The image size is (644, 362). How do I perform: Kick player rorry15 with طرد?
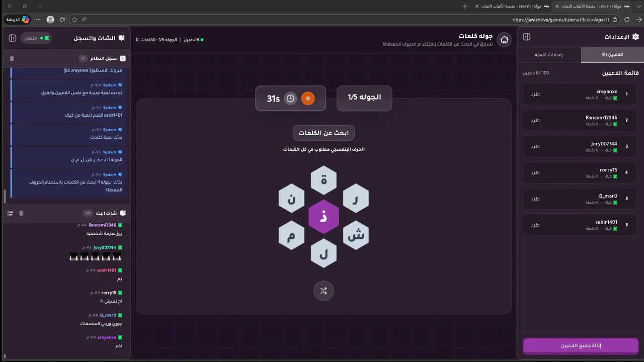point(535,172)
